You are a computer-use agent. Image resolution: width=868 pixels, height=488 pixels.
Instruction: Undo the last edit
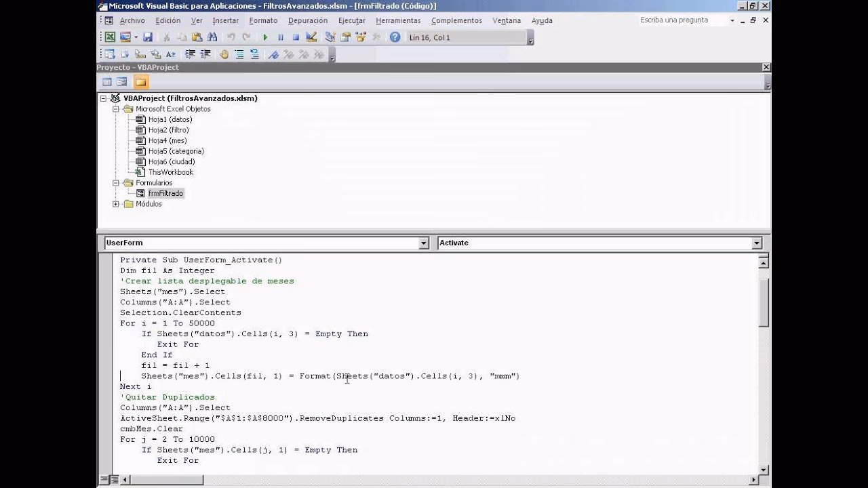(231, 37)
